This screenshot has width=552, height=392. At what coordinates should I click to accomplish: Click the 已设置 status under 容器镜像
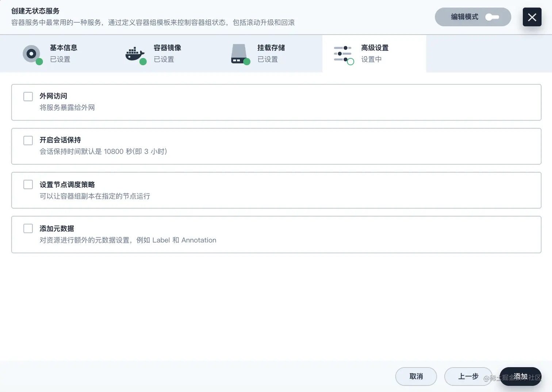(164, 59)
